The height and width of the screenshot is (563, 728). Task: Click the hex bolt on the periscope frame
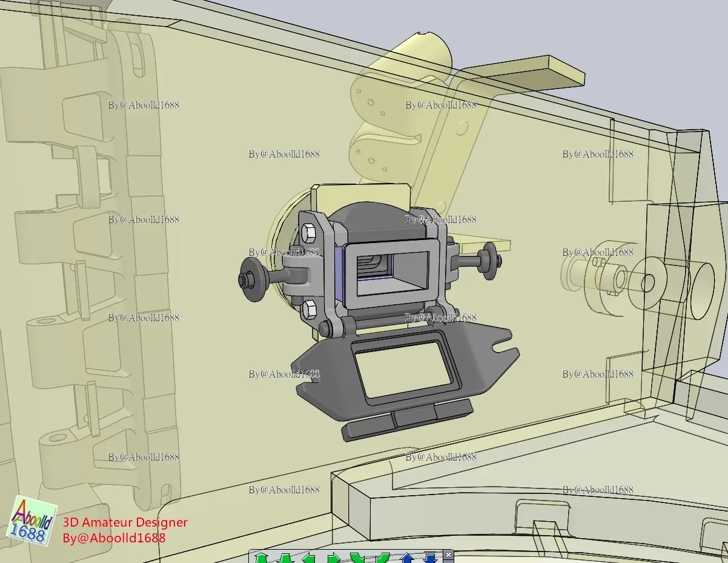pos(308,232)
